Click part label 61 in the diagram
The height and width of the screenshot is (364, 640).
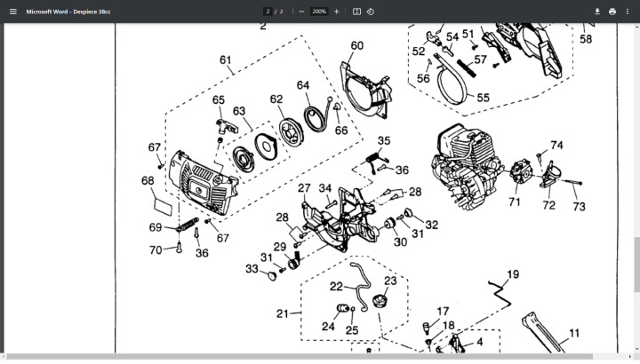pos(226,60)
